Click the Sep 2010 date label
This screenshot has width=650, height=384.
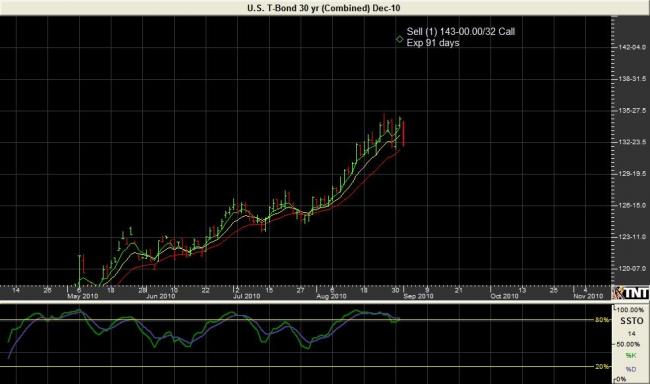tap(418, 296)
